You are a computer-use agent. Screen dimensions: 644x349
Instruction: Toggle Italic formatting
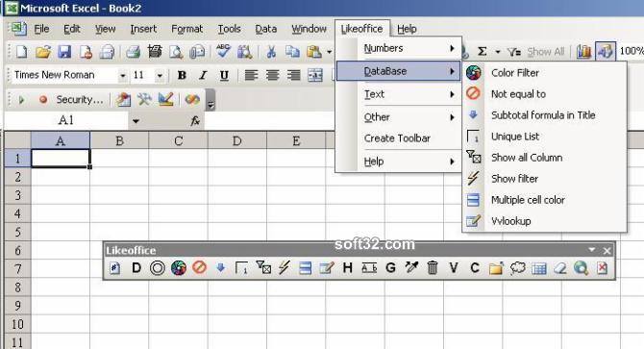203,75
